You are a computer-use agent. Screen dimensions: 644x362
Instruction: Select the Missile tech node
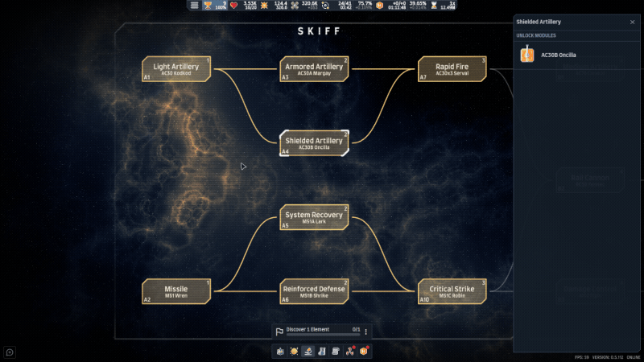click(x=176, y=291)
